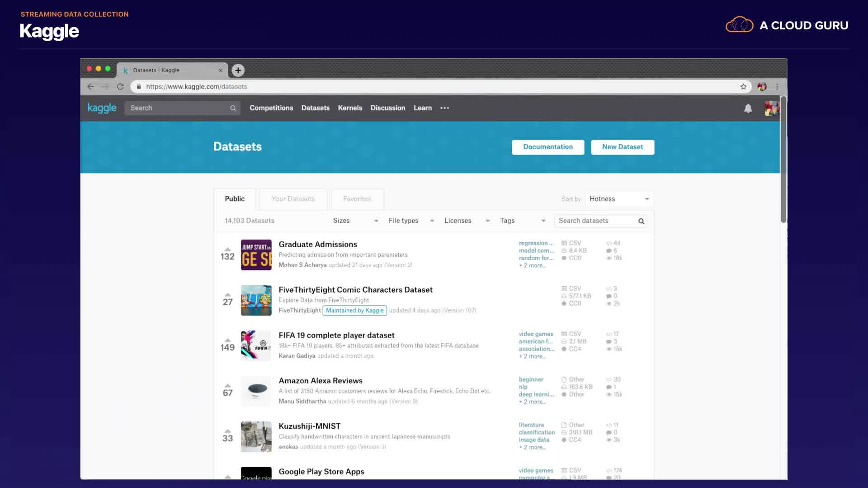Open the Sort by Hotness dropdown
This screenshot has width=868, height=488.
(x=619, y=199)
